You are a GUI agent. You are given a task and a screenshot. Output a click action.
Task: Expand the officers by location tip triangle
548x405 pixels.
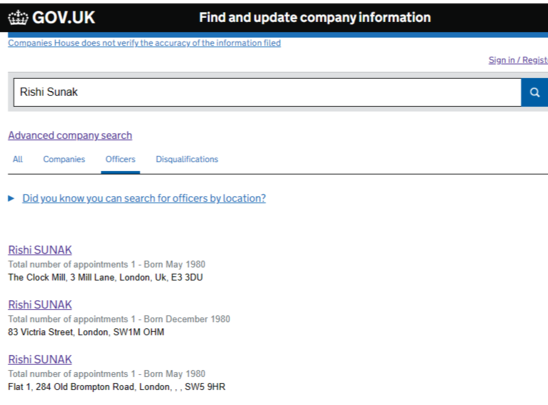pyautogui.click(x=11, y=198)
